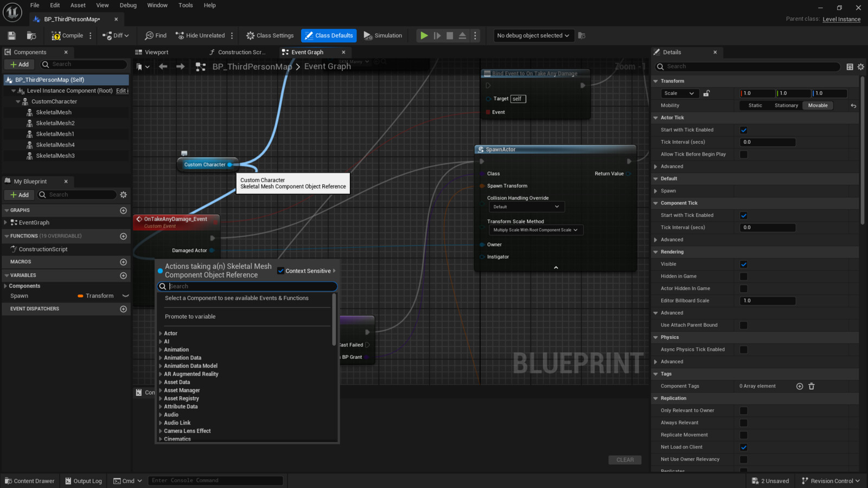
Task: Open the play options ellipsis menu
Action: coord(475,36)
